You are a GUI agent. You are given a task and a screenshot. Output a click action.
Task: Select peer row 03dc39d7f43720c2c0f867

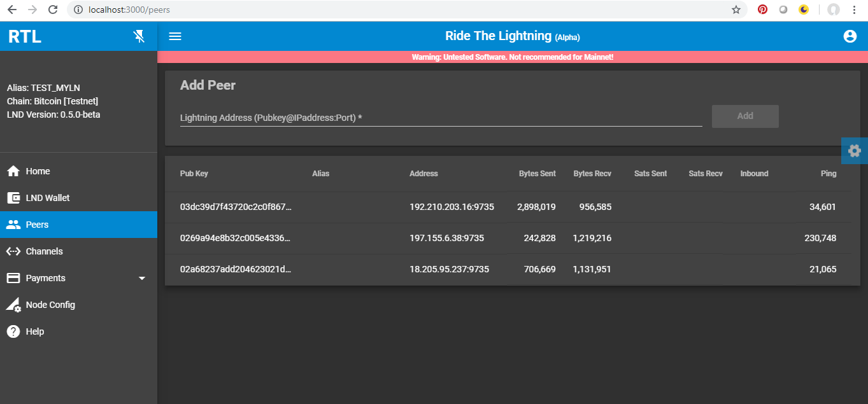[236, 207]
